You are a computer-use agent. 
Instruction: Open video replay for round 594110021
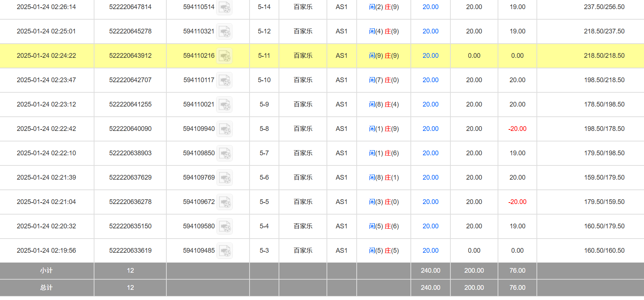(224, 105)
